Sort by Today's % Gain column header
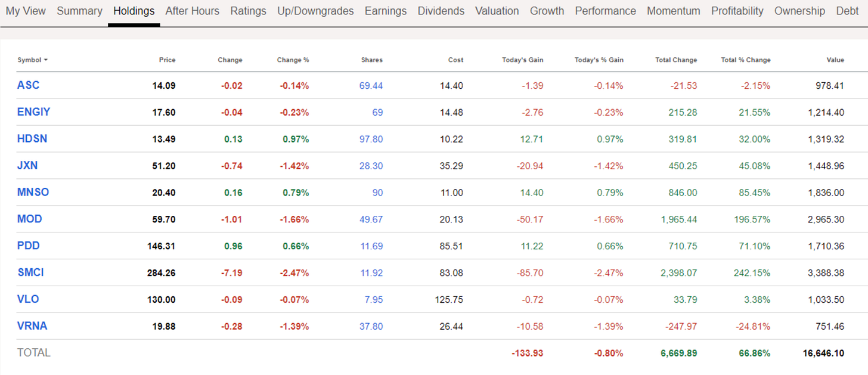This screenshot has width=868, height=375. [x=599, y=60]
